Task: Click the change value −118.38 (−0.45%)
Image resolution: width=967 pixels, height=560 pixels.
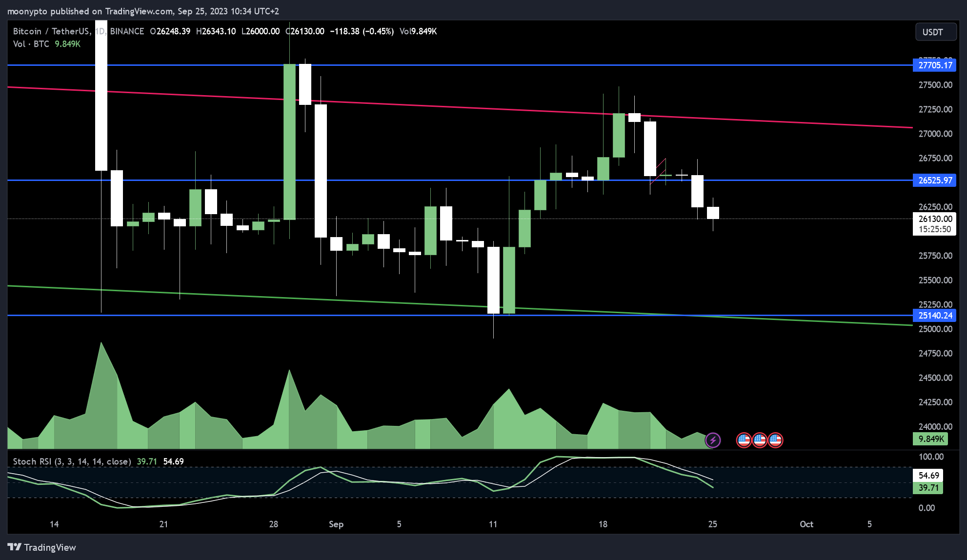Action: coord(362,31)
